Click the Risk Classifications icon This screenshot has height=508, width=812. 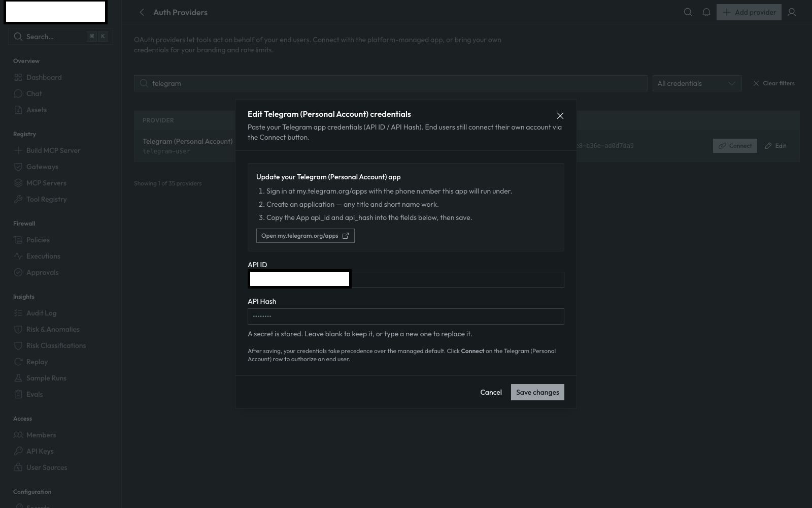(x=18, y=345)
